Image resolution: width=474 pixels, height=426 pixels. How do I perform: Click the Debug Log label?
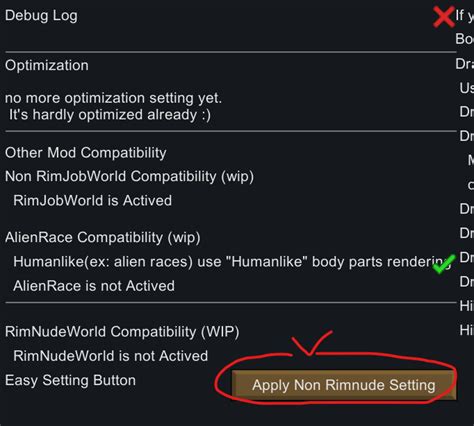point(41,16)
